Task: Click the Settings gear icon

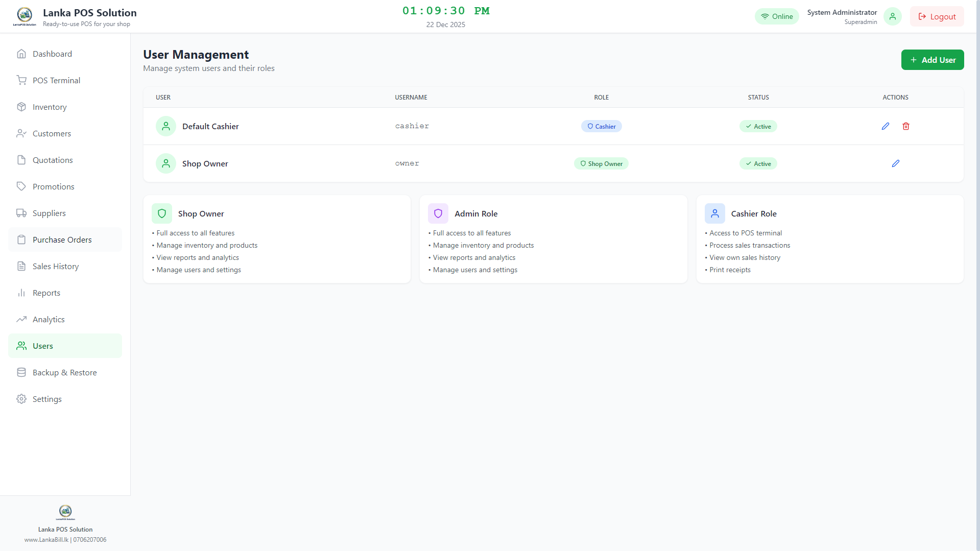Action: 21,399
